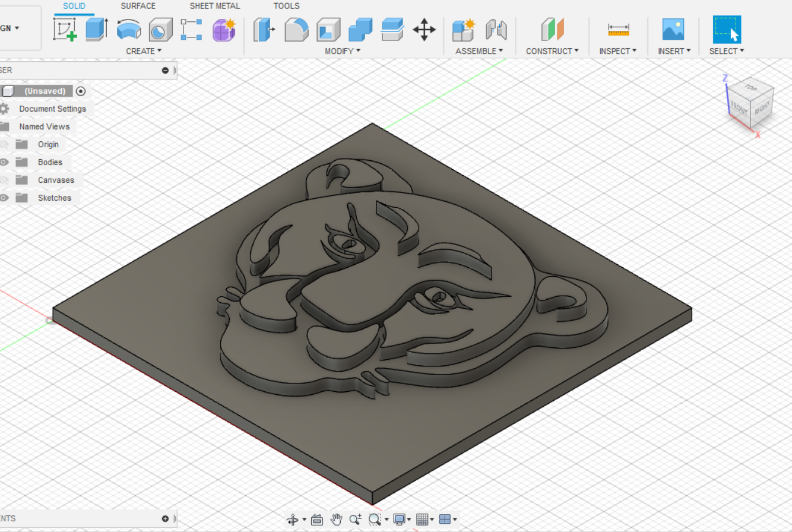
Task: Select the (Unsaved) root component
Action: coord(45,91)
